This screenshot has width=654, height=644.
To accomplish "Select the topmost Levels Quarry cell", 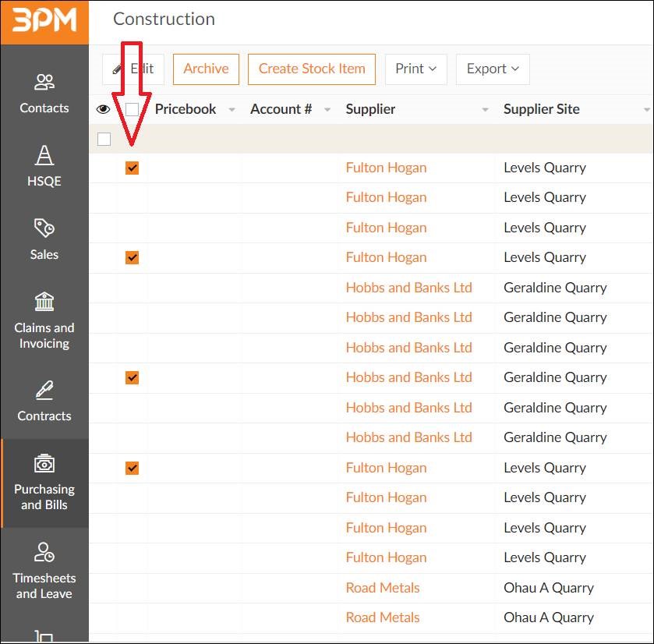I will click(x=545, y=168).
